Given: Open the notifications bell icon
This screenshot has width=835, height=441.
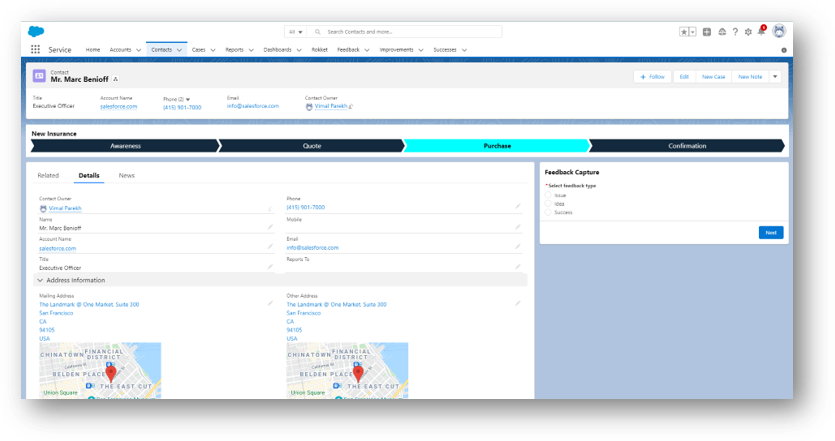Looking at the screenshot, I should click(x=762, y=31).
